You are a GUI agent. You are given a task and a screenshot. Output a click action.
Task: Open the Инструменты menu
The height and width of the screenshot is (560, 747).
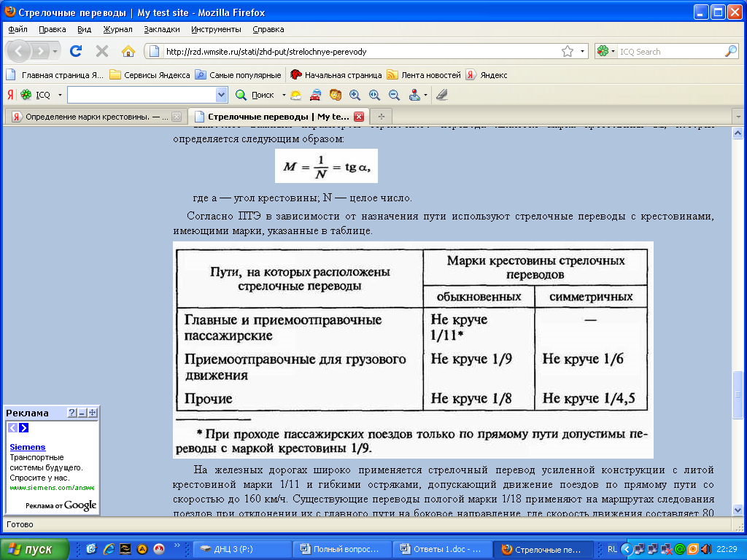(x=216, y=29)
